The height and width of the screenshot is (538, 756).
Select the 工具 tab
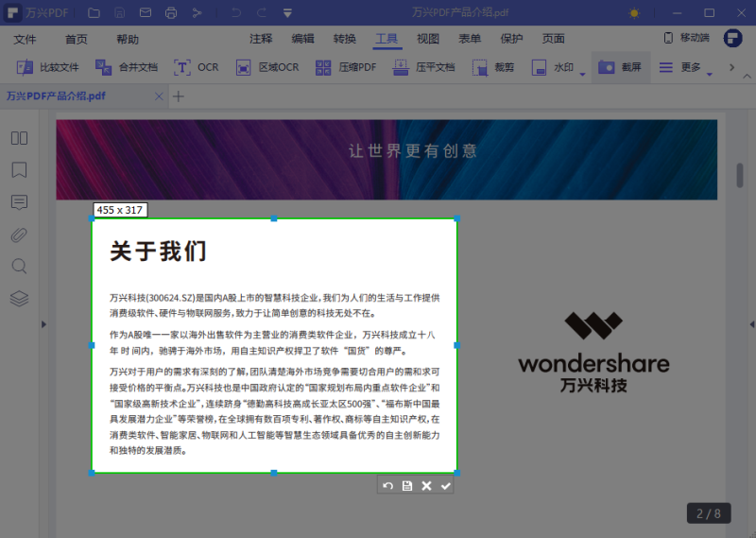387,39
